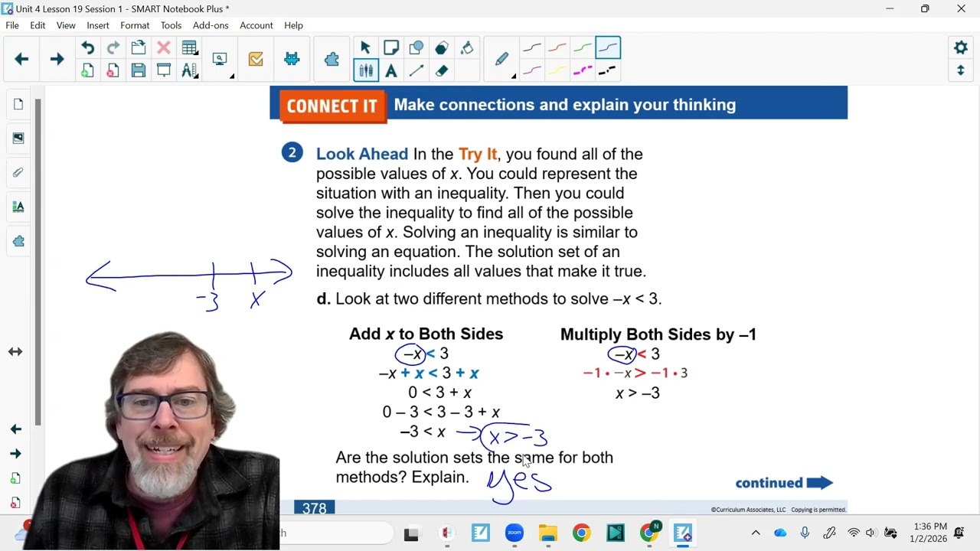
Task: Select the Fill bucket tool
Action: click(466, 48)
